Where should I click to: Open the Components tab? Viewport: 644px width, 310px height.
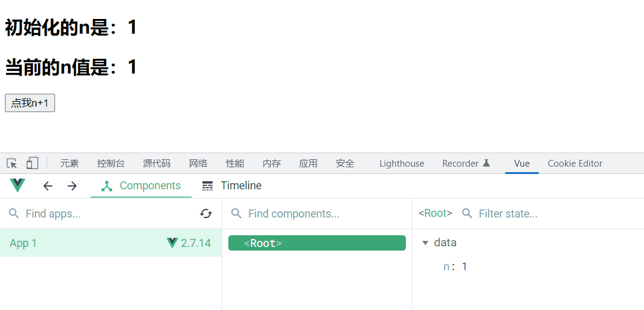[x=141, y=186]
